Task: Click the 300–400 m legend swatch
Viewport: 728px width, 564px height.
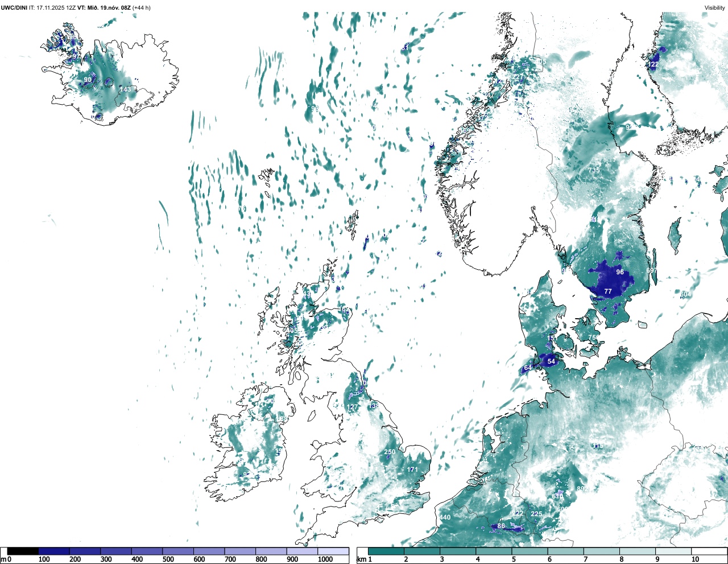Action: (x=116, y=551)
